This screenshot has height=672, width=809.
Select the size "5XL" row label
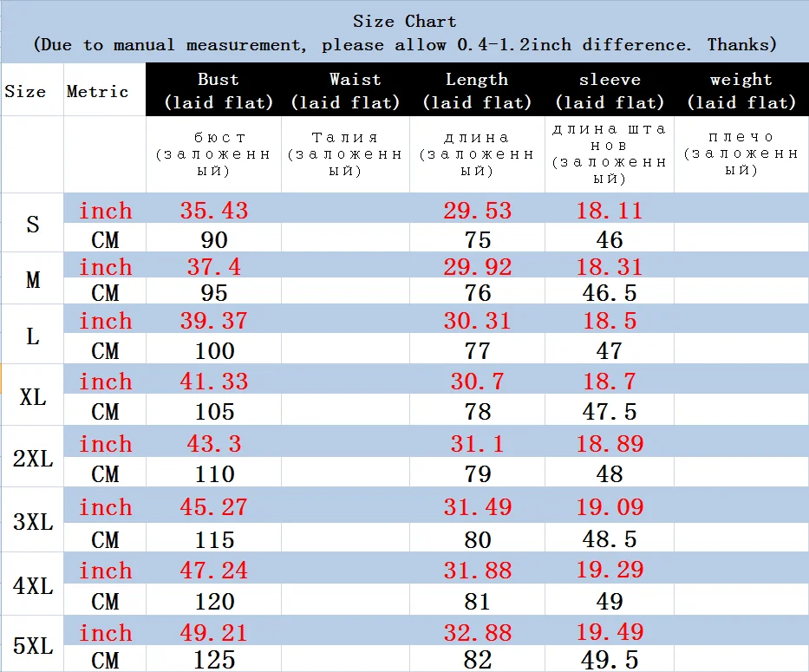point(32,646)
